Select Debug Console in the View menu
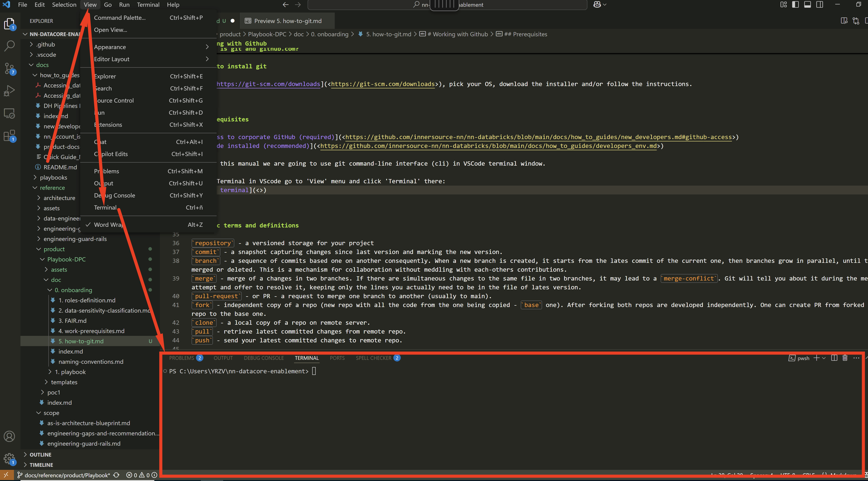Viewport: 868px width, 481px height. [x=148, y=195]
